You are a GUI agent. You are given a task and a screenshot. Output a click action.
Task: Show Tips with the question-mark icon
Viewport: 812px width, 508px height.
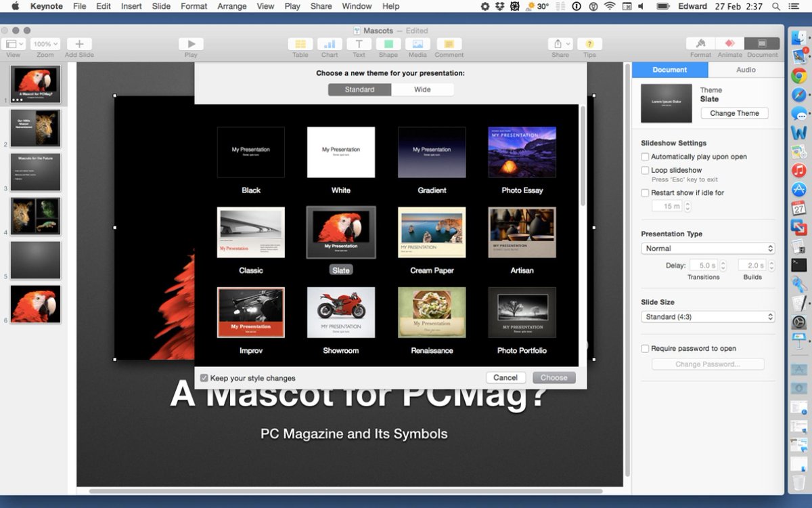[x=589, y=44]
